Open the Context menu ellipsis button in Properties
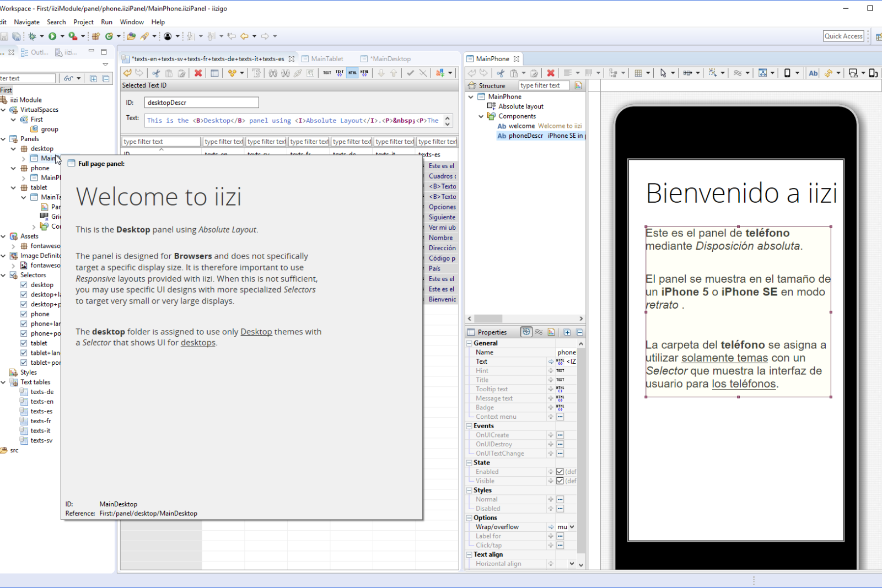Viewport: 882px width, 588px height. point(560,417)
